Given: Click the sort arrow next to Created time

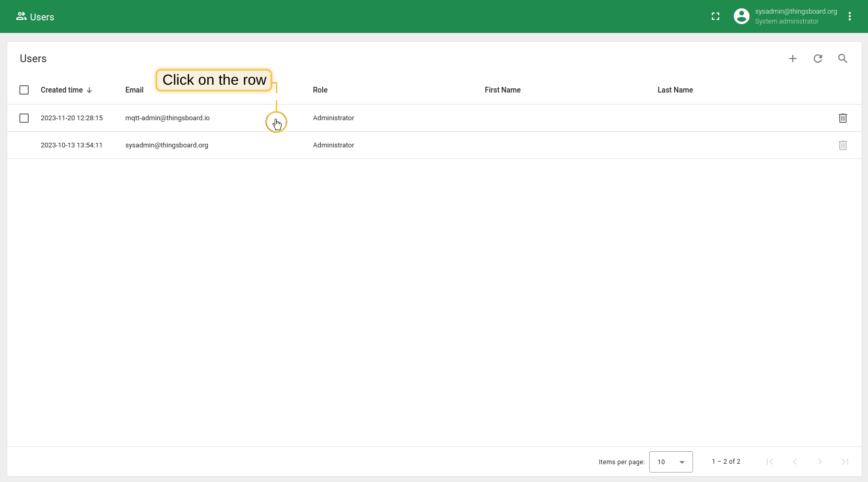Looking at the screenshot, I should tap(89, 90).
